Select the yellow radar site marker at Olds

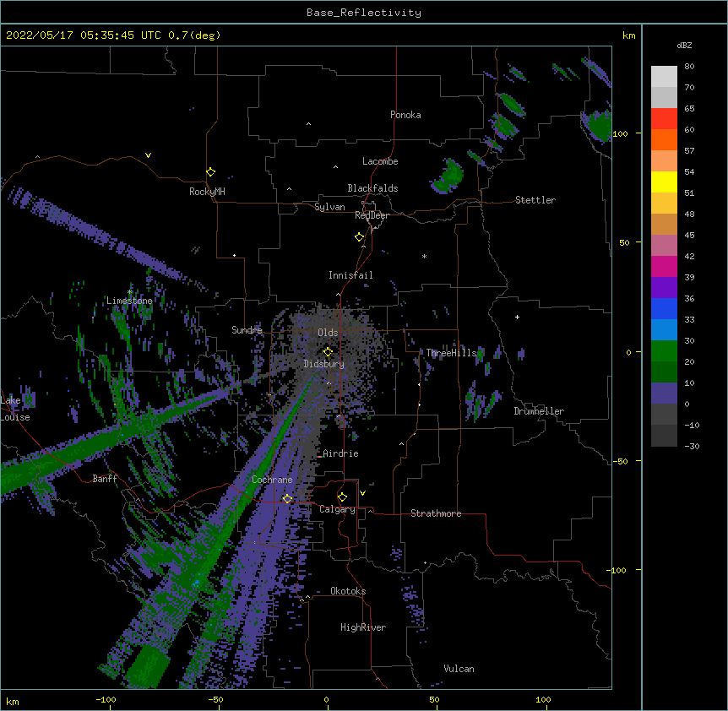tap(328, 352)
